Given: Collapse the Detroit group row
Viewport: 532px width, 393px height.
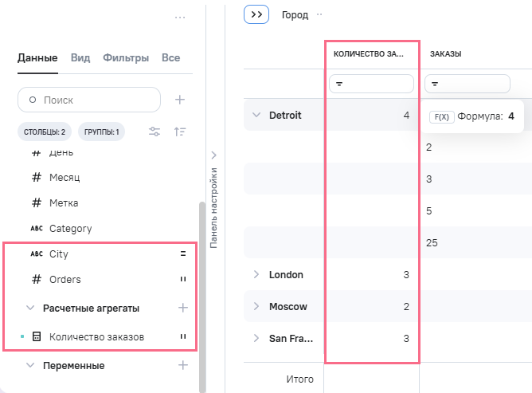Looking at the screenshot, I should click(256, 115).
